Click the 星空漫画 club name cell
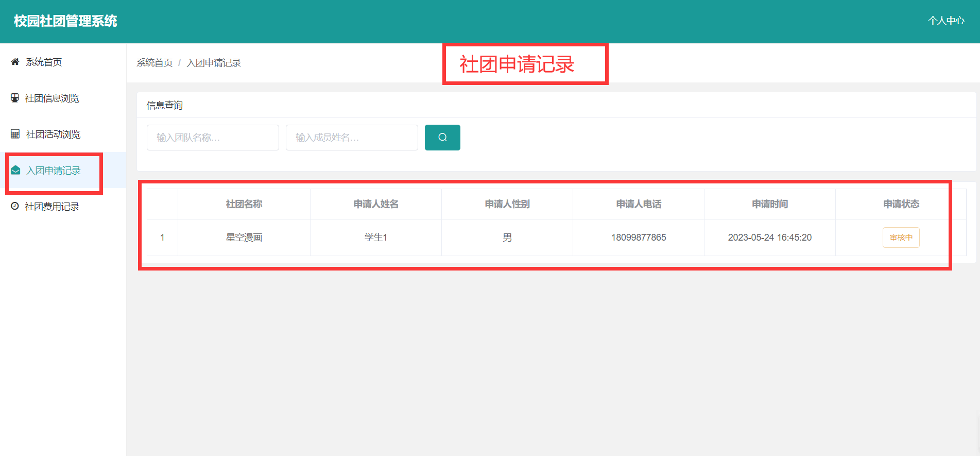This screenshot has height=456, width=980. click(244, 238)
